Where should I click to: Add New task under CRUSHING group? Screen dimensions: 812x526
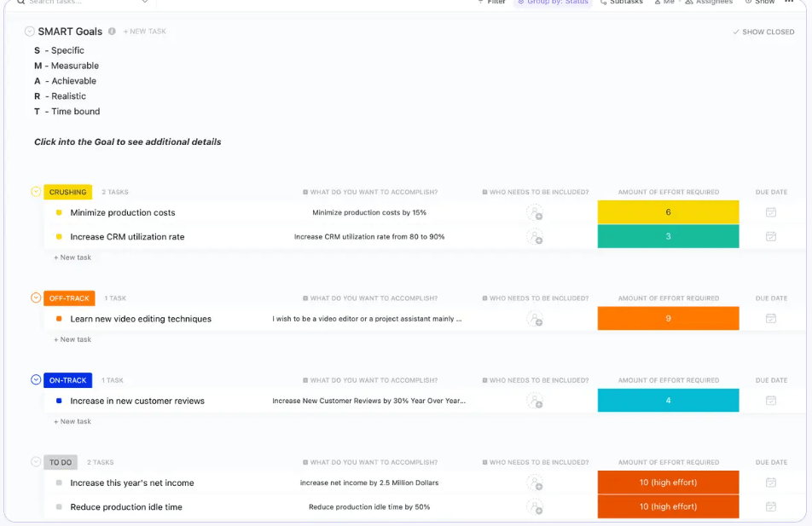pos(72,257)
